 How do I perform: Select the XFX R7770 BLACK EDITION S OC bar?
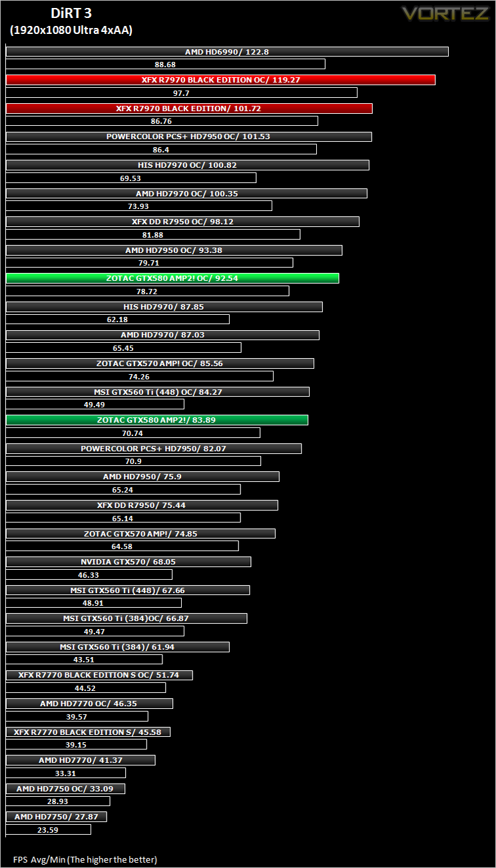tap(99, 675)
